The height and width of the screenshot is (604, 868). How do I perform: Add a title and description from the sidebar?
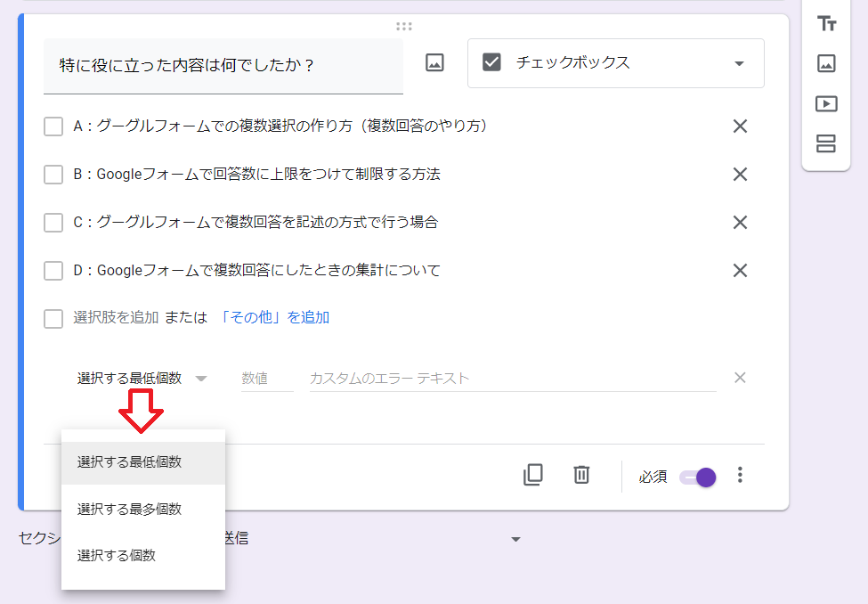825,23
